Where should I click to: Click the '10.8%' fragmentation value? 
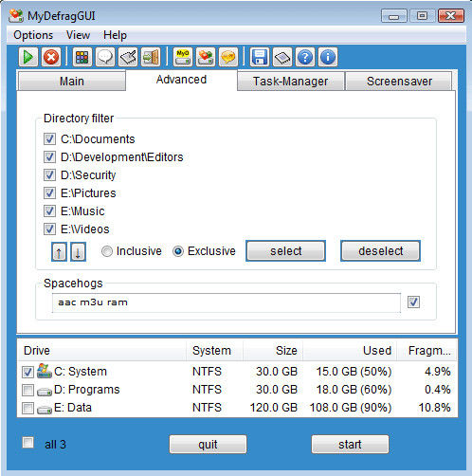point(434,408)
